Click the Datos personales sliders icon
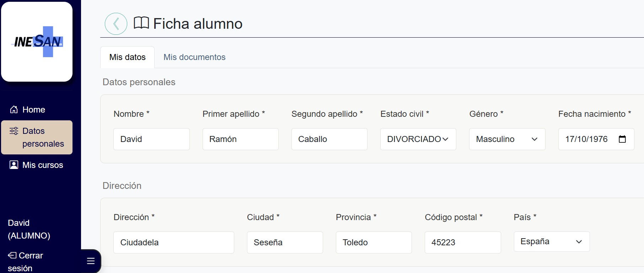This screenshot has height=273, width=644. 14,131
